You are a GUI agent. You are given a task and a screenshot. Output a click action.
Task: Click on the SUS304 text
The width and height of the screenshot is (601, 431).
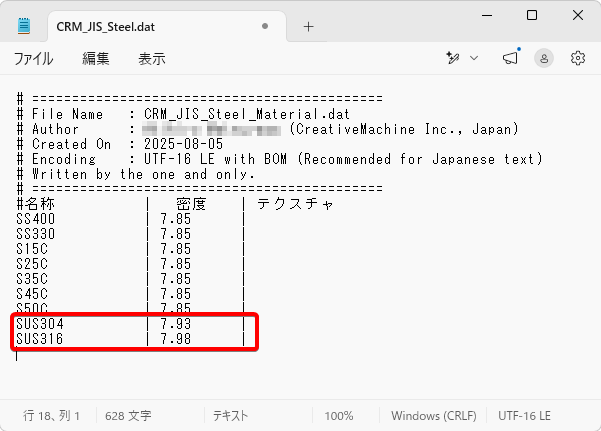tap(40, 324)
